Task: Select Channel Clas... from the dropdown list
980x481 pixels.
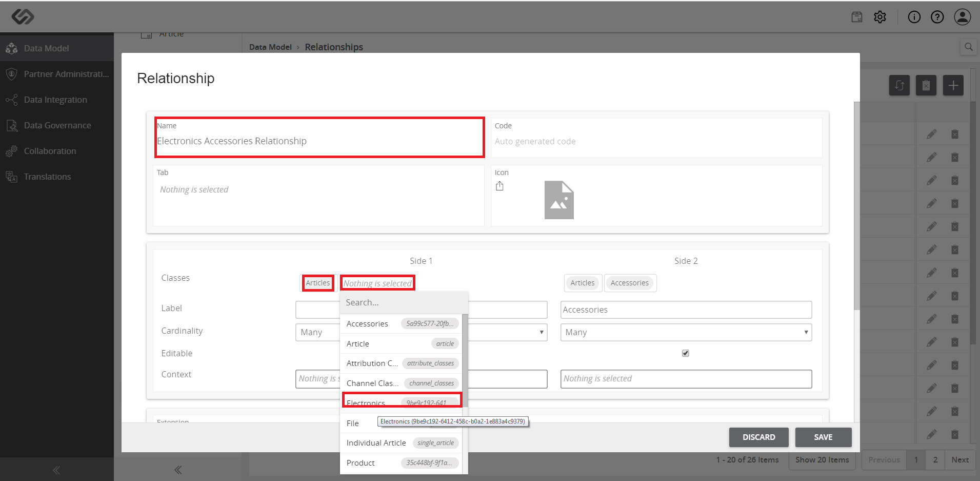Action: click(x=401, y=383)
